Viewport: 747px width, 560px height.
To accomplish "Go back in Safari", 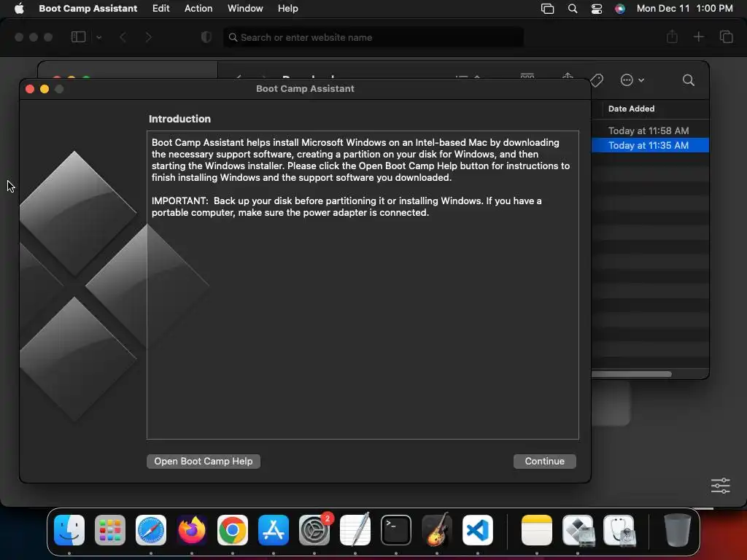I will (x=123, y=37).
